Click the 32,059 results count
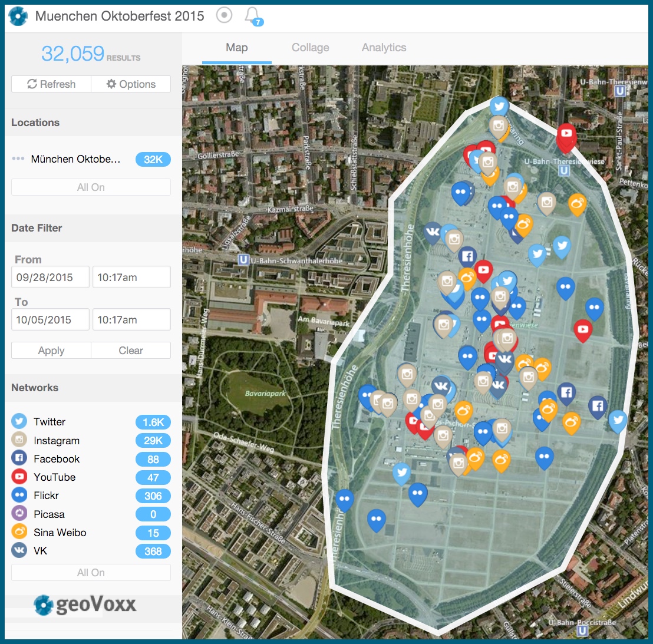653x644 pixels. (x=73, y=53)
